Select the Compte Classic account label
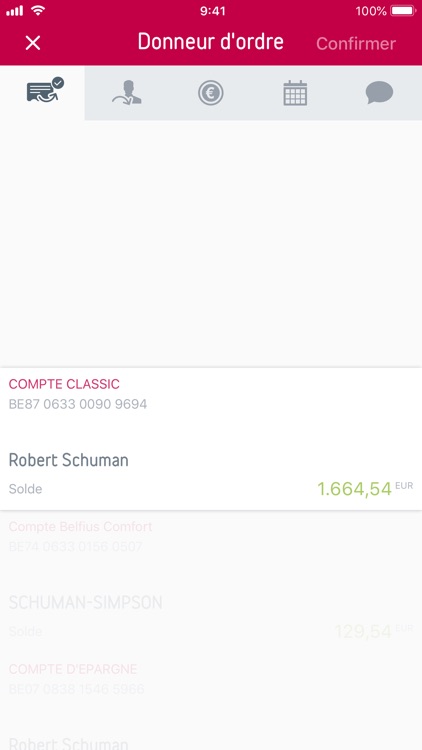 pos(64,384)
